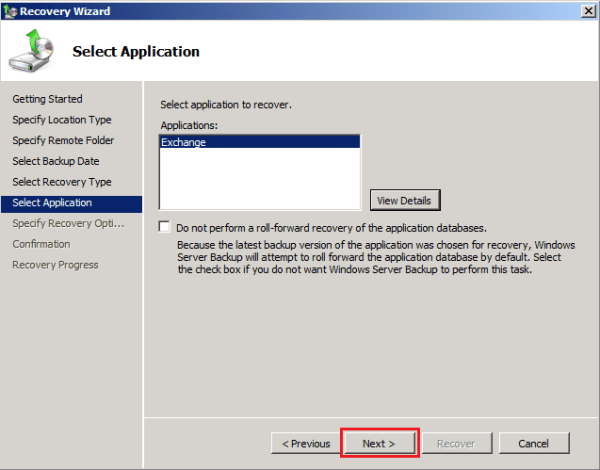This screenshot has width=600, height=470.
Task: Cancel the recovery wizard
Action: (x=534, y=443)
